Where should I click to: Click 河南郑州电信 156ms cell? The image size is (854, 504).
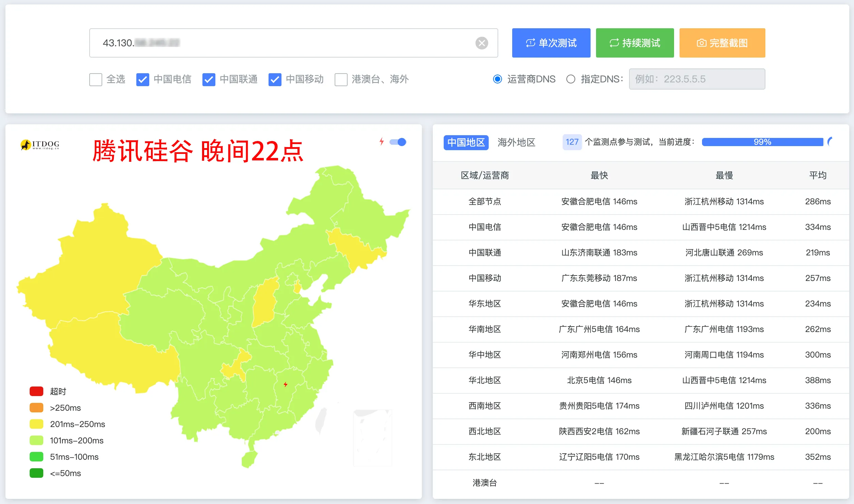pyautogui.click(x=599, y=355)
